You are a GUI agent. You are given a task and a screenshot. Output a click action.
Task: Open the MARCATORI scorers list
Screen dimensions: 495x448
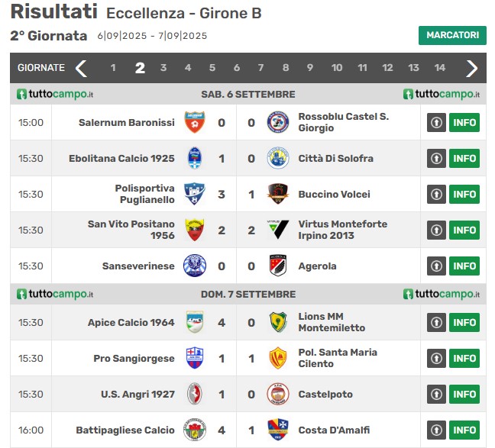[x=452, y=35]
